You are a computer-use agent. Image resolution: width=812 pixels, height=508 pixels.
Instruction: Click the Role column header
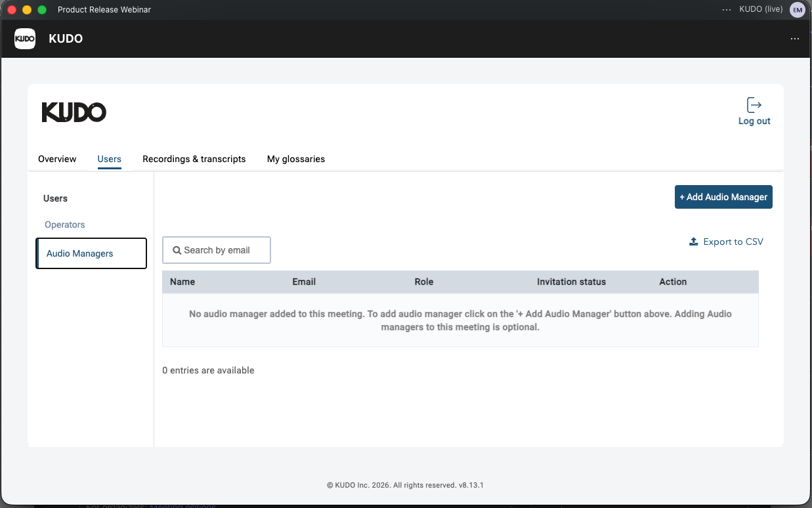click(x=424, y=282)
